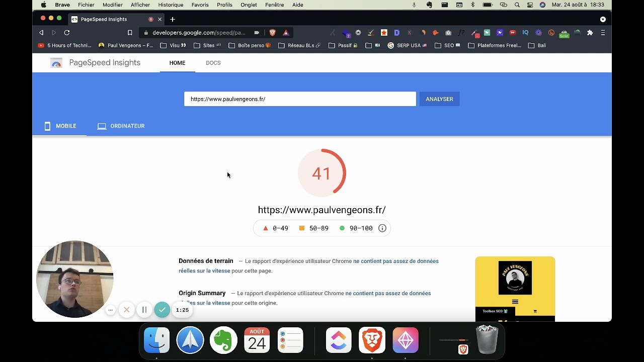This screenshot has width=644, height=362.
Task: Open Brave browser icon in the Dock
Action: click(372, 340)
